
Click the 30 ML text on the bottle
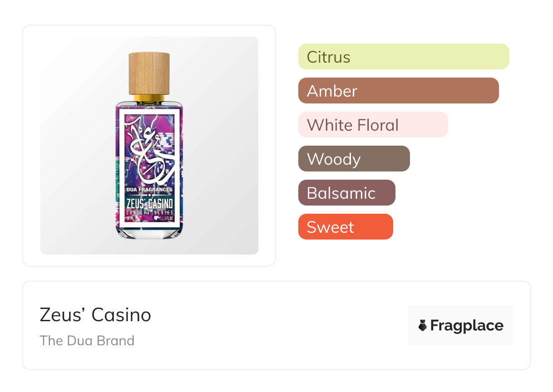pyautogui.click(x=130, y=219)
